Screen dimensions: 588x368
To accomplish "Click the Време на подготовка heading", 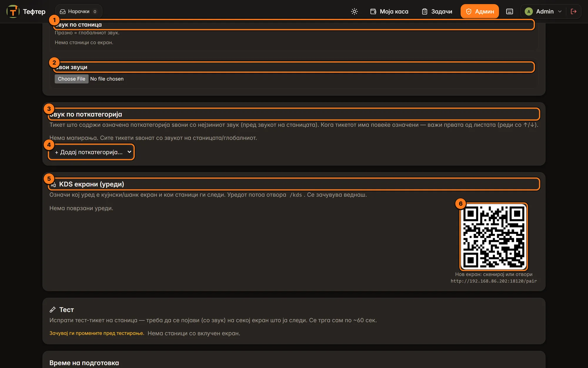I will point(84,363).
